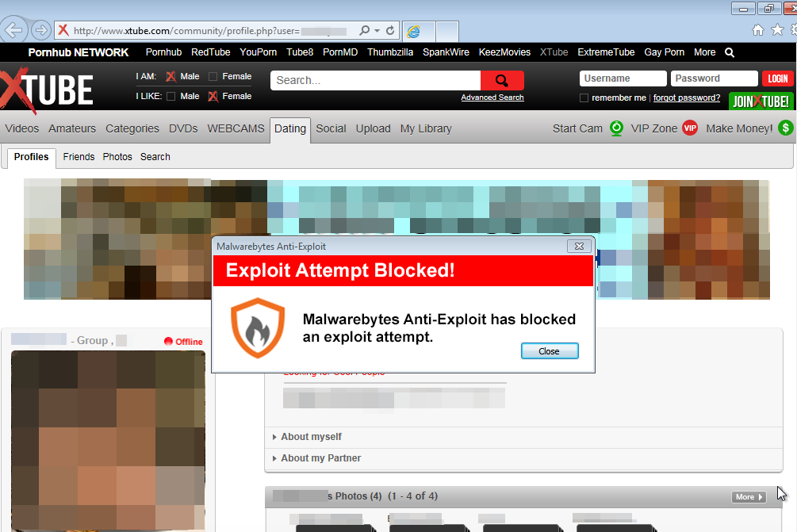Open the address bar dropdown arrow
Screen dimensions: 797x532
pyautogui.click(x=377, y=31)
